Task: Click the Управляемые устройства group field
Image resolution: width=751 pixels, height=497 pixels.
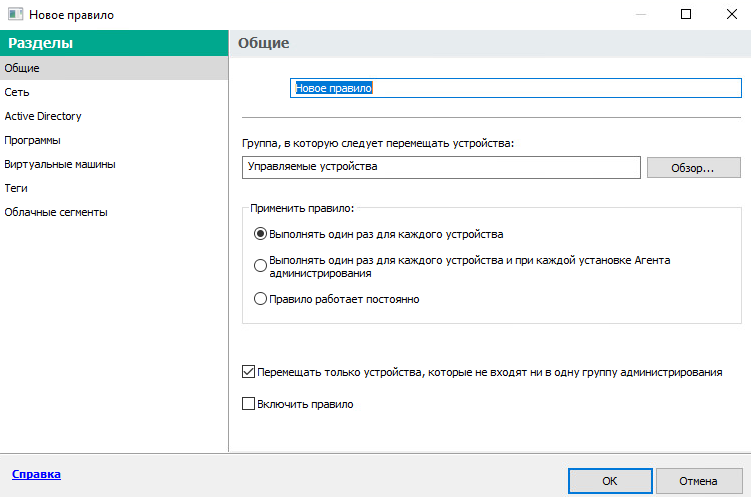Action: pos(440,167)
